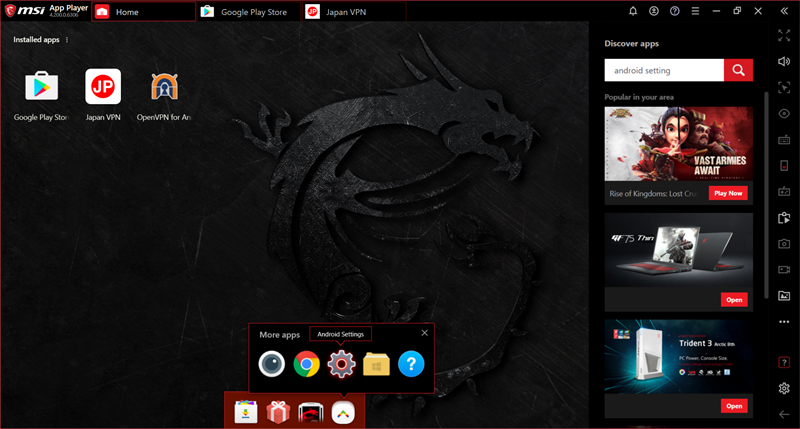Go back using the arrow icon
This screenshot has width=800, height=429.
click(x=784, y=414)
